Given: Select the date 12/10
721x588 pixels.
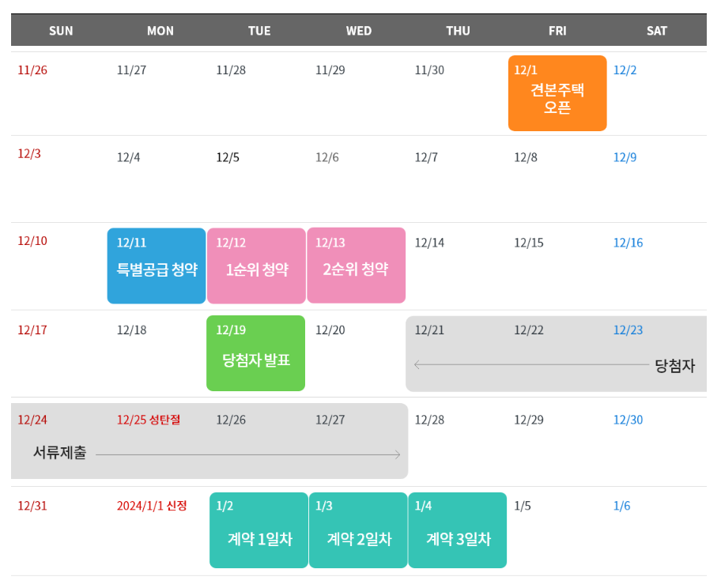Looking at the screenshot, I should (32, 241).
